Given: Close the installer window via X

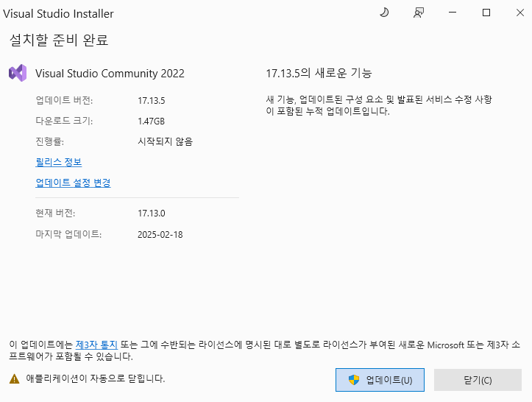Looking at the screenshot, I should 519,13.
